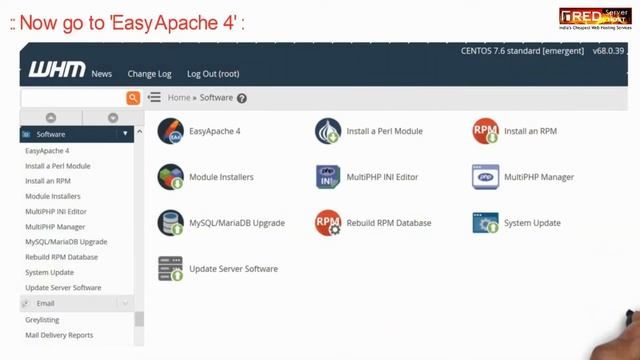Open the Install a Perl Module icon
640x360 pixels.
coord(328,131)
